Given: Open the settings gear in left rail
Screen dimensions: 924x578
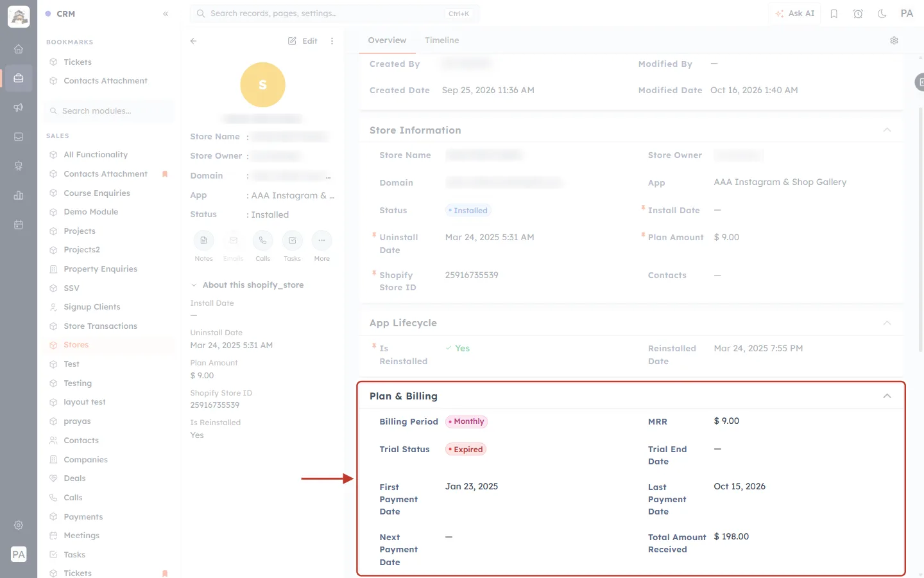Looking at the screenshot, I should (x=19, y=525).
